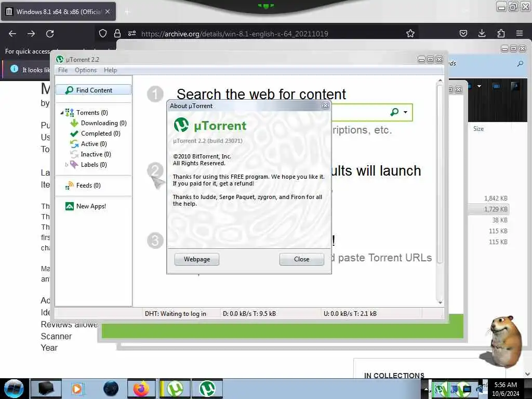Select the 1,729 KB file row
Image resolution: width=532 pixels, height=399 pixels.
pos(489,209)
